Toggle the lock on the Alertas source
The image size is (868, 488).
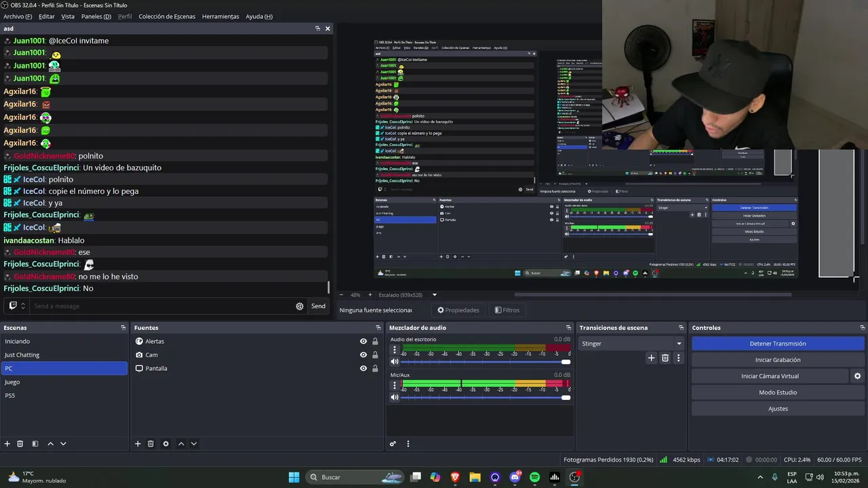375,342
